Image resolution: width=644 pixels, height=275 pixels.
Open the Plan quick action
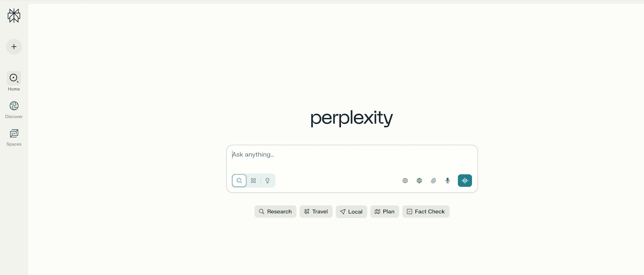pyautogui.click(x=384, y=211)
